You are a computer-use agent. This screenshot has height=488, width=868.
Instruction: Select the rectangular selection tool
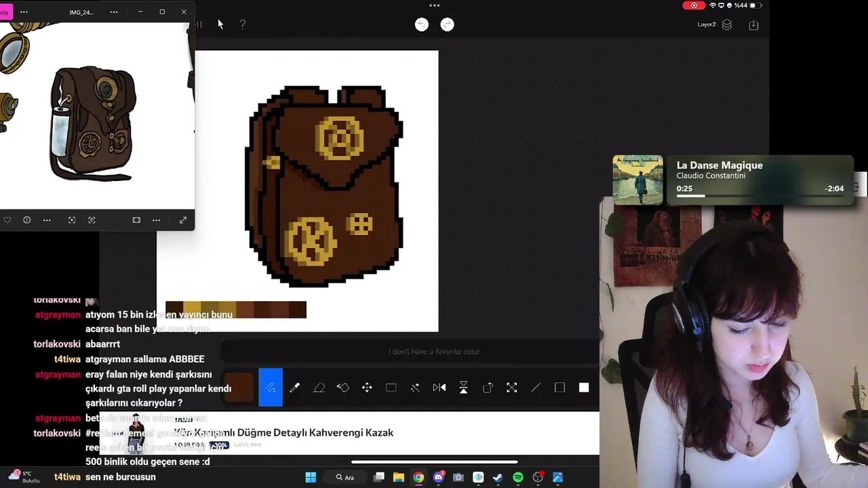coord(391,388)
